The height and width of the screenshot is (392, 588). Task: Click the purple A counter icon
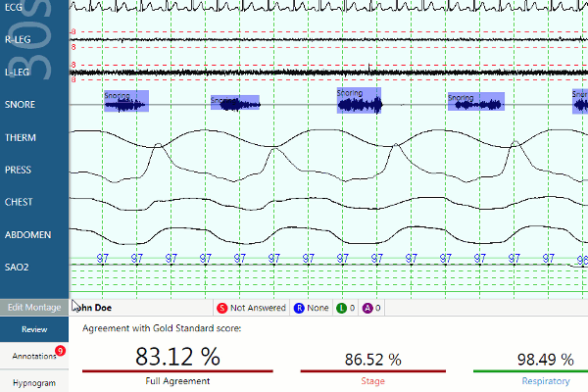tap(367, 308)
